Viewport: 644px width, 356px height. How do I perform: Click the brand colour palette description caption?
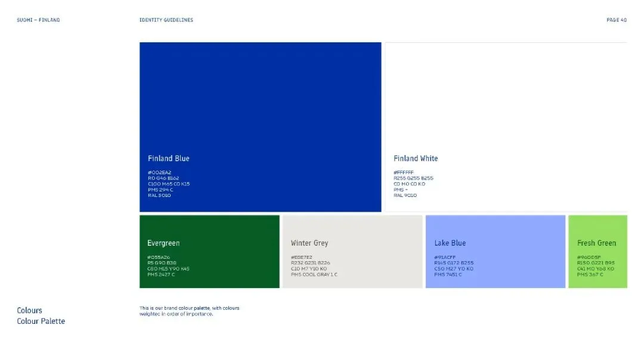pos(190,311)
